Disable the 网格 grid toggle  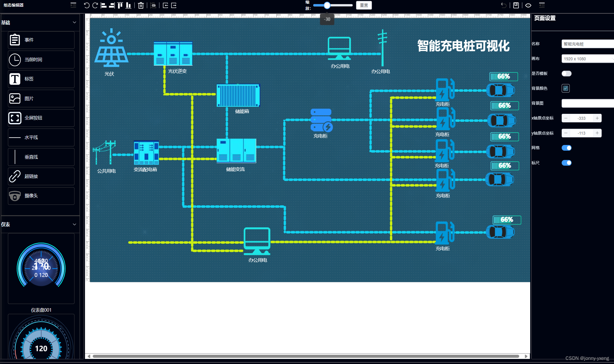pos(566,148)
